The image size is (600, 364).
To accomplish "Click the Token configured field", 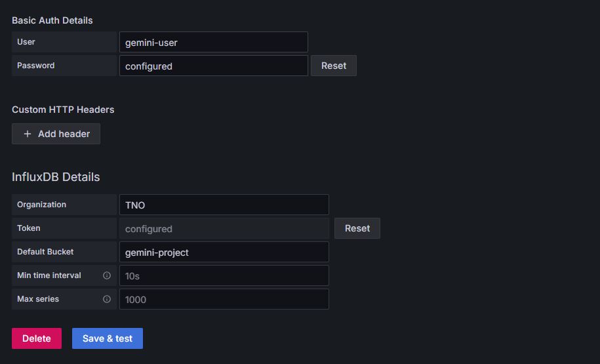I will (224, 228).
